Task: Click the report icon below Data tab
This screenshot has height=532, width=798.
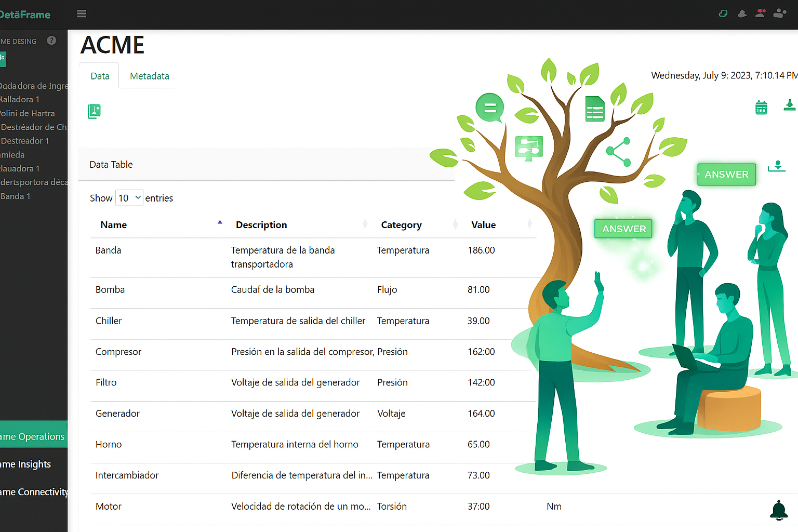Action: (94, 111)
